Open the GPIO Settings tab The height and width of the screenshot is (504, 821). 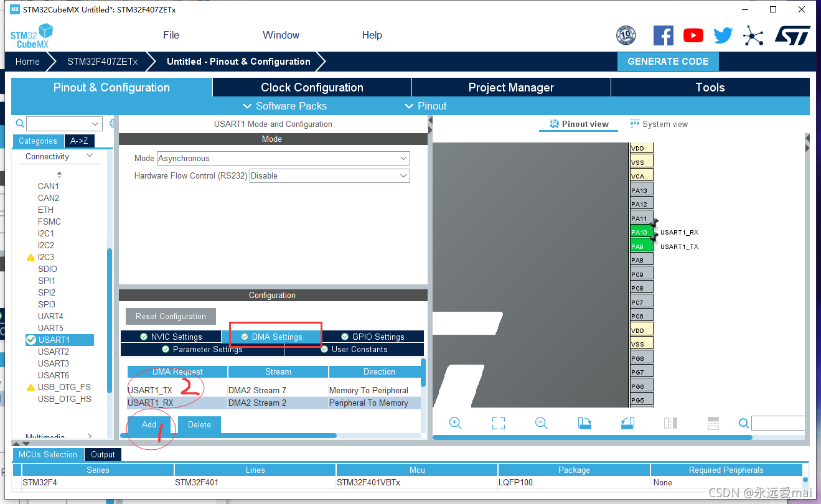pos(373,337)
